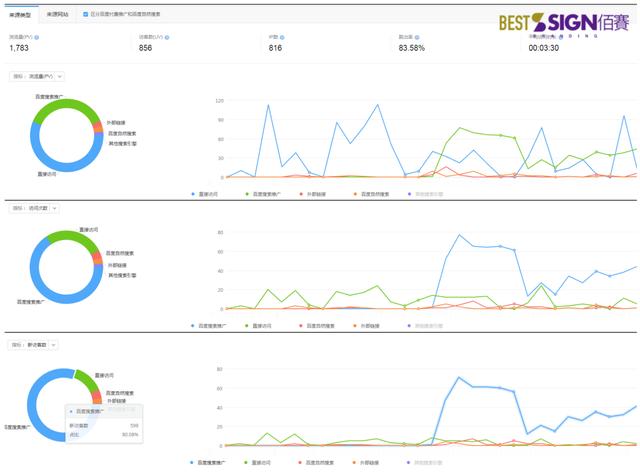This screenshot has height=473, width=640.
Task: Click the 1,783 page views value
Action: [19, 48]
